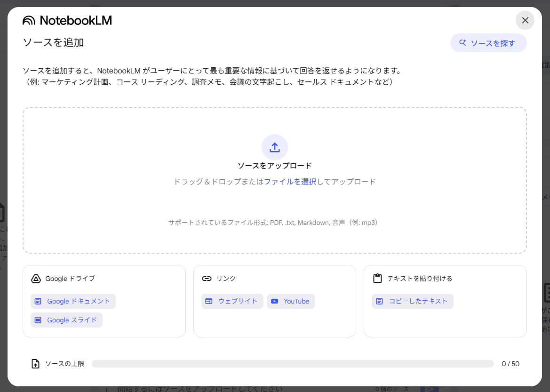Click the テキストを貼り付ける label

pyautogui.click(x=420, y=279)
